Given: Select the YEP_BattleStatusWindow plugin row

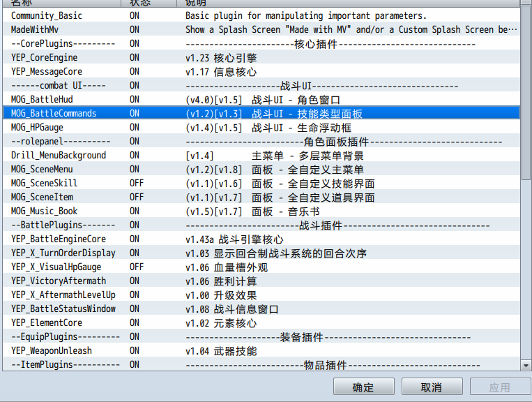Looking at the screenshot, I should tap(261, 308).
